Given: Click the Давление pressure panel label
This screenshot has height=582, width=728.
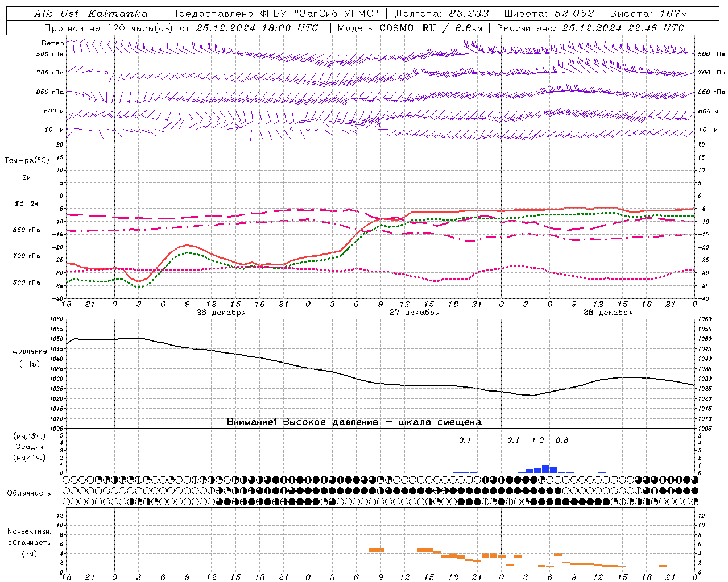Looking at the screenshot, I should click(30, 351).
